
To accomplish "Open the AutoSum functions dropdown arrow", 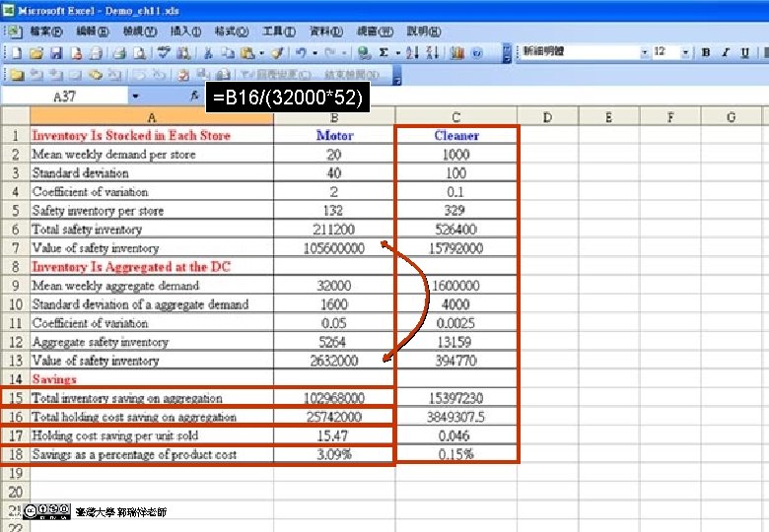I will point(397,53).
